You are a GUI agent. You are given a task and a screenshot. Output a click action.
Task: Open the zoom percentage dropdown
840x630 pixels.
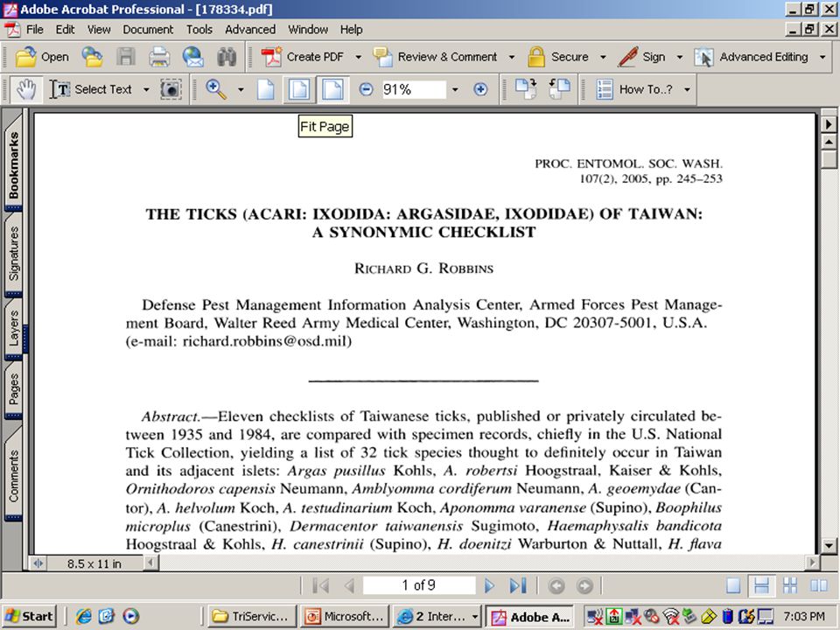455,89
